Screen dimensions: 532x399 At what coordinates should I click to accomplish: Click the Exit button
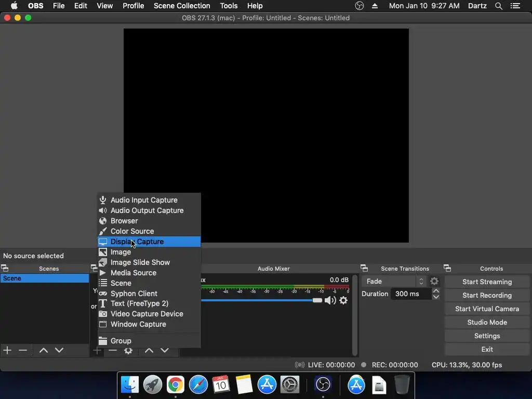pyautogui.click(x=487, y=349)
